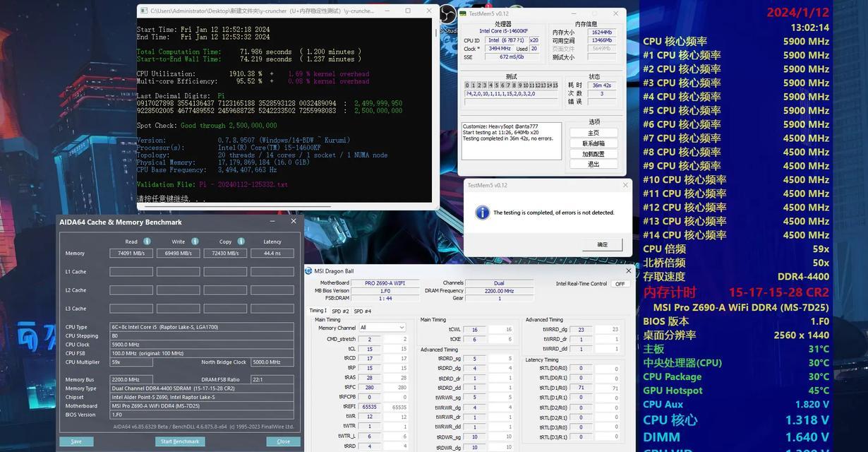Click 联系邮箱 button in TestMem5
The width and height of the screenshot is (868, 452).
(593, 143)
